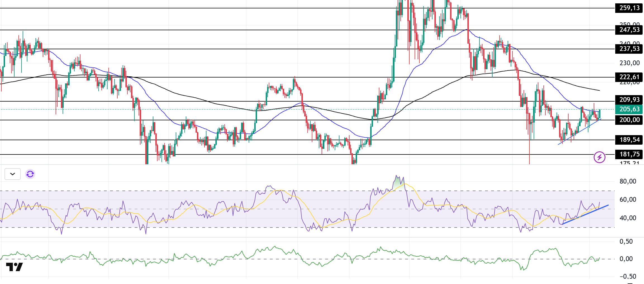Select the 181,75 price level label
Screen dimensions: 644x284
click(x=629, y=154)
